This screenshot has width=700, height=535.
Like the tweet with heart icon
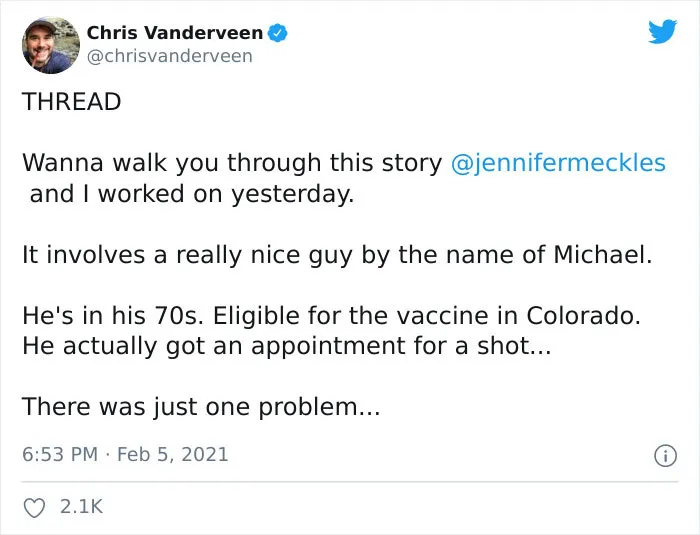point(34,507)
